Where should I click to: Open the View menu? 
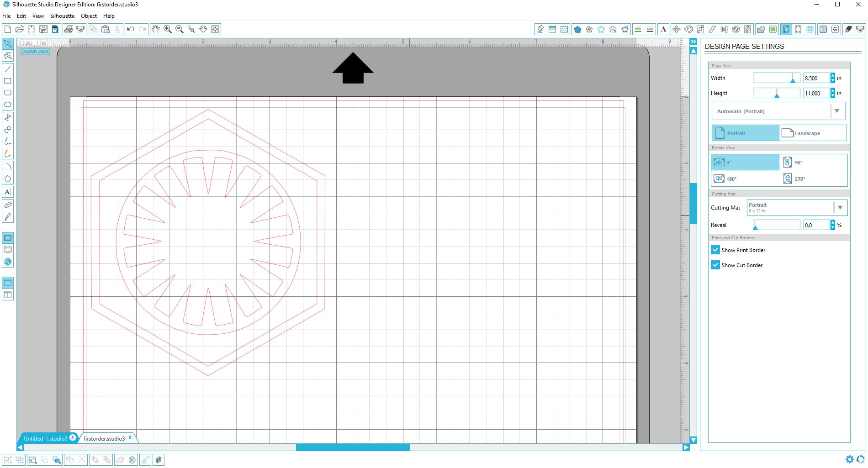tap(38, 16)
